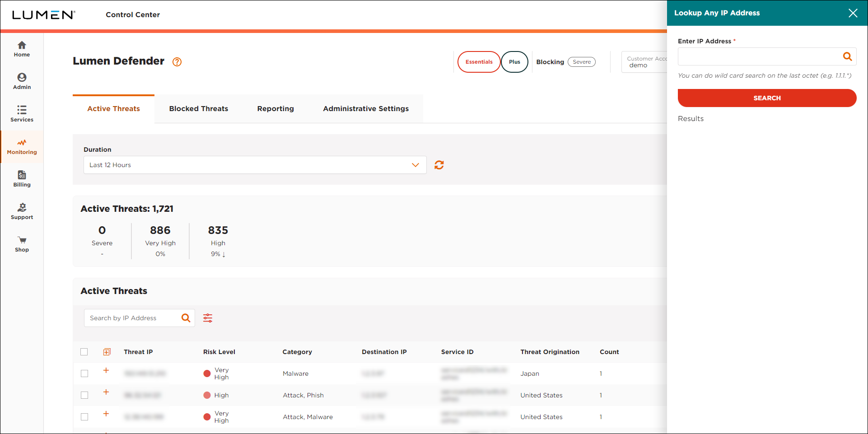Sort by the Category column header

(x=297, y=352)
